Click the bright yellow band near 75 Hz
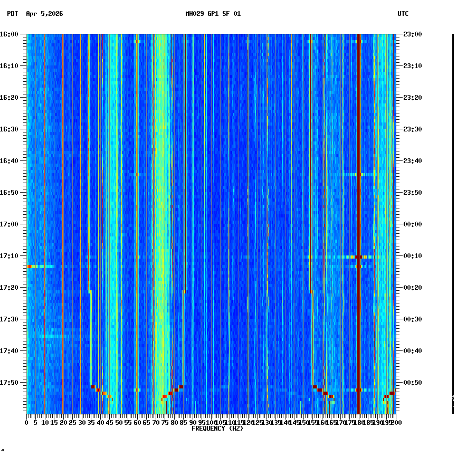This screenshot has width=476, height=456. coord(164,211)
